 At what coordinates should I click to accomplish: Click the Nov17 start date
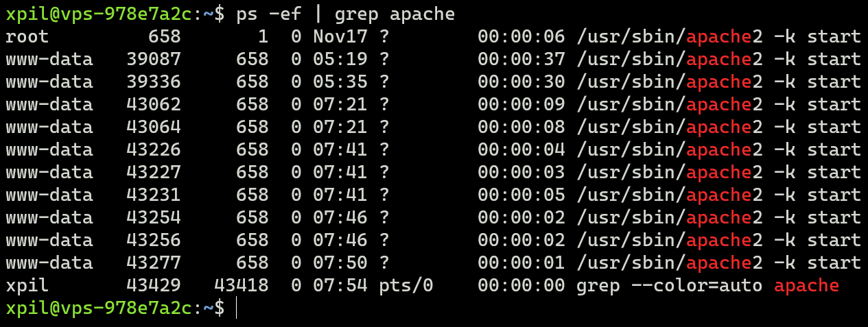click(335, 36)
